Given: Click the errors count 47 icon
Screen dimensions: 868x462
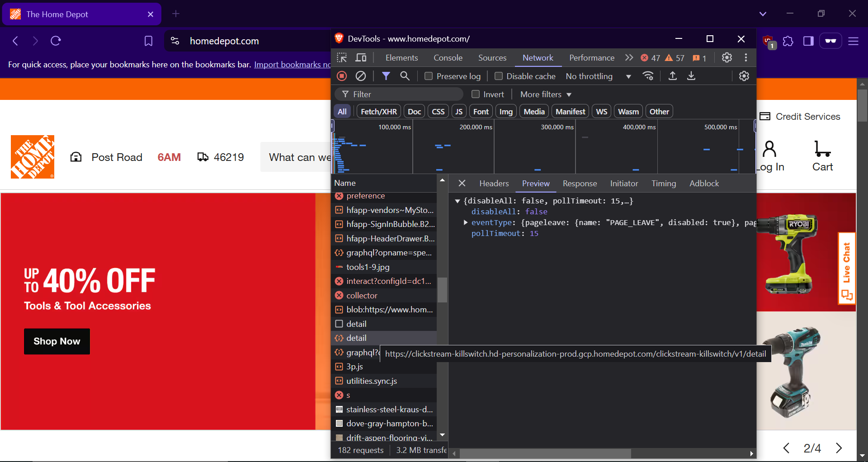Looking at the screenshot, I should [650, 58].
